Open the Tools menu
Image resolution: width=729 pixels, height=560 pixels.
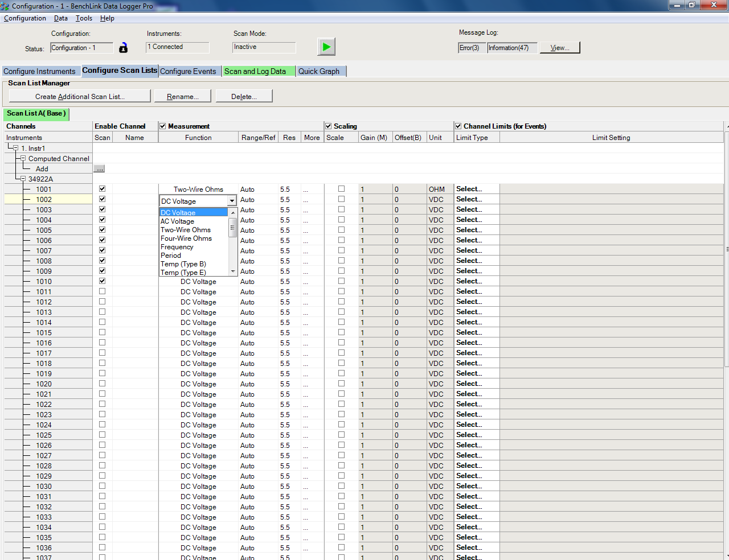tap(84, 18)
